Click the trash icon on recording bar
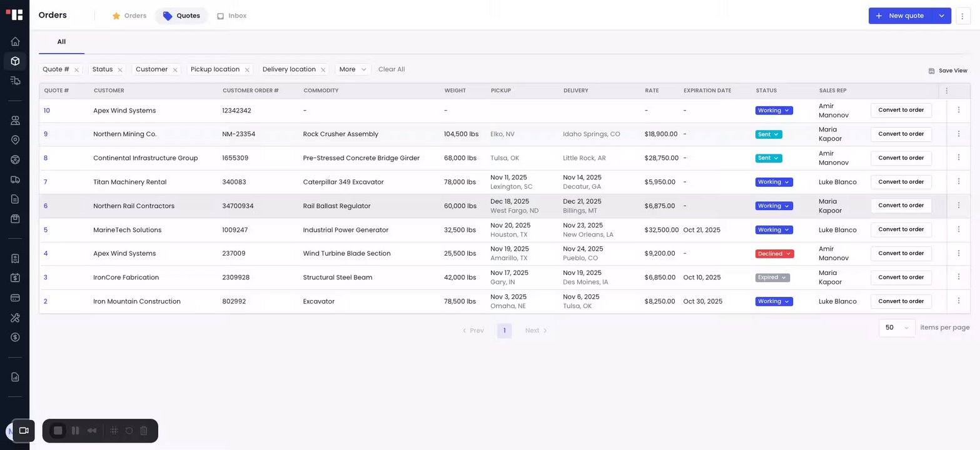 click(x=144, y=431)
